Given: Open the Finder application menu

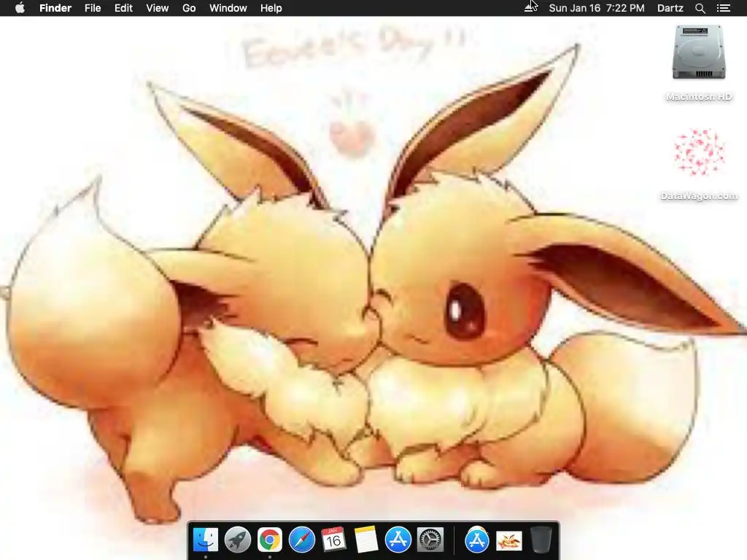Looking at the screenshot, I should point(55,8).
